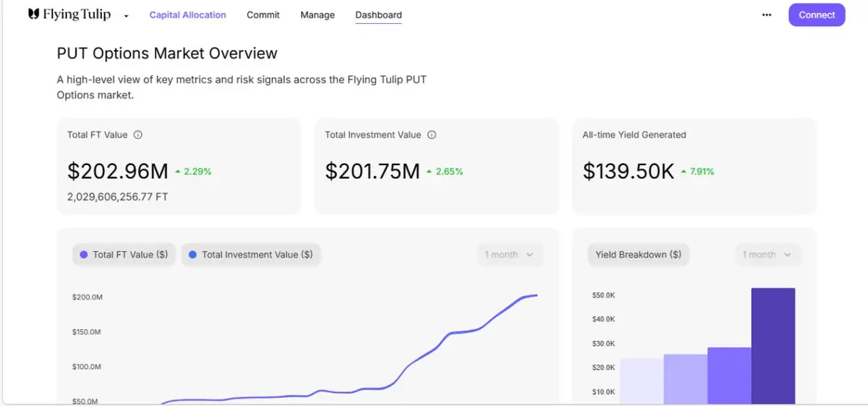Go to Capital Allocation page
The height and width of the screenshot is (406, 868).
187,14
